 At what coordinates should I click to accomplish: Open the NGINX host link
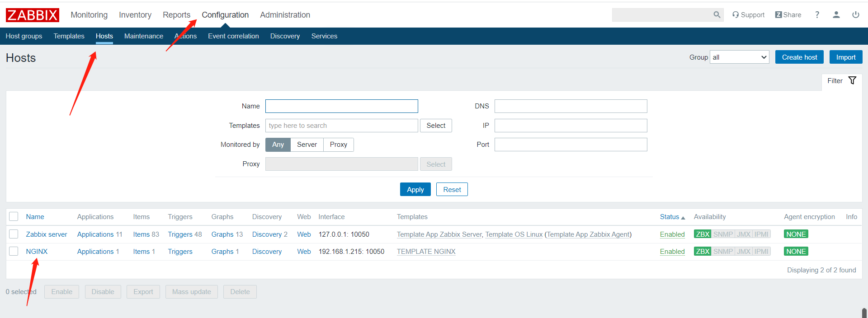[37, 252]
